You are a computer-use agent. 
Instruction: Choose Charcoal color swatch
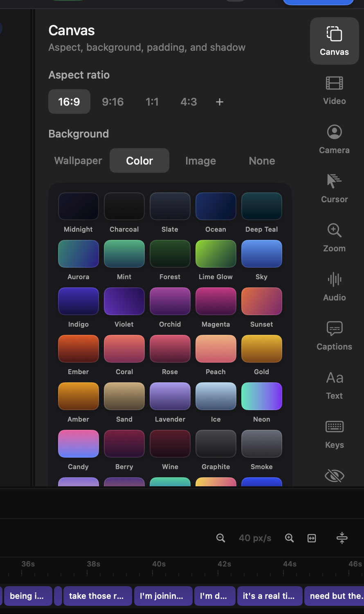[x=124, y=206]
